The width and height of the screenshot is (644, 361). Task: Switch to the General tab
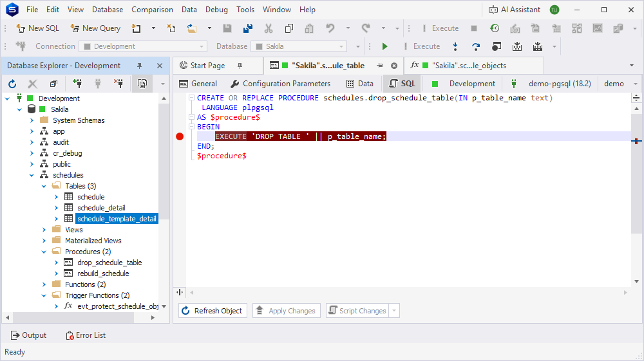point(198,84)
